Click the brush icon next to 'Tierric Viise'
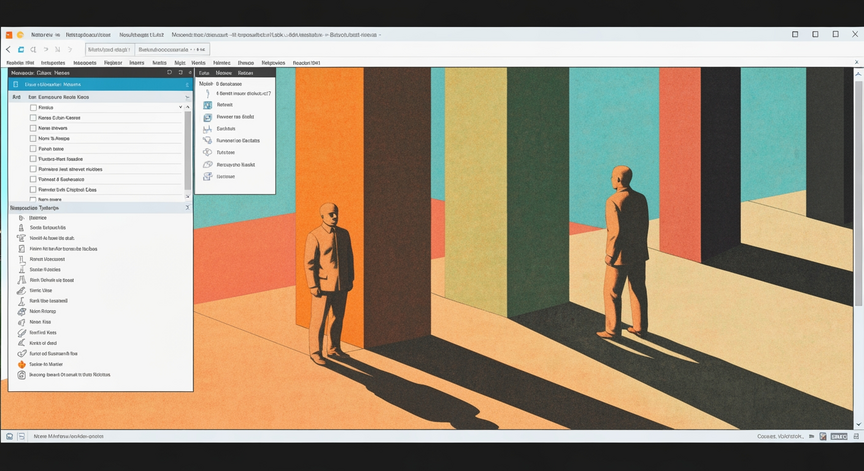 tap(21, 290)
